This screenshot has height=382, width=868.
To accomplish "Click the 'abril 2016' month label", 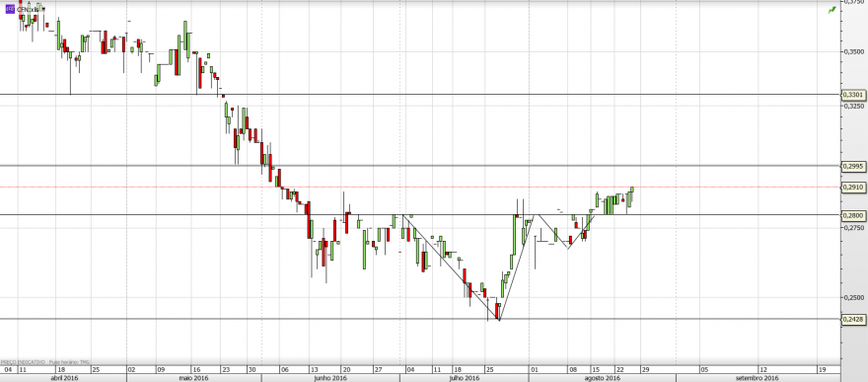I will click(64, 378).
